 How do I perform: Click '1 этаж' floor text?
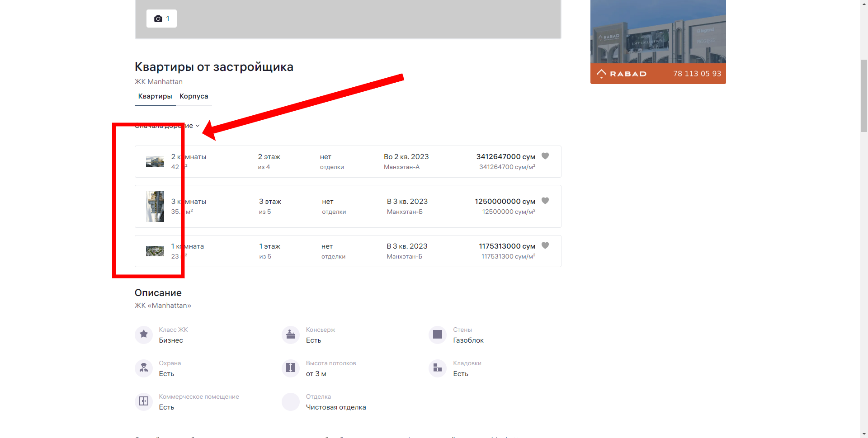[269, 246]
